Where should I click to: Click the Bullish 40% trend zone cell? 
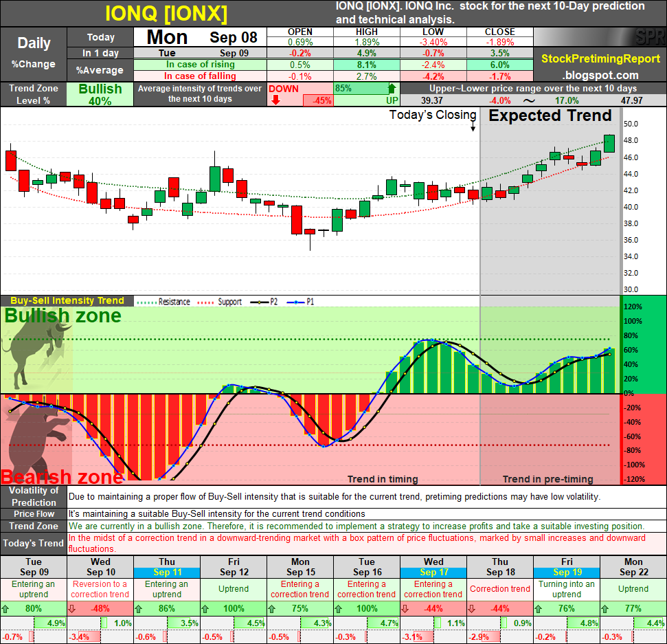click(100, 94)
